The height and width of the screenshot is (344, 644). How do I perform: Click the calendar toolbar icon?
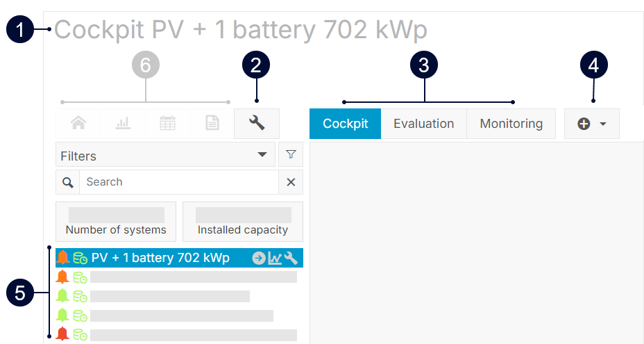(x=167, y=124)
